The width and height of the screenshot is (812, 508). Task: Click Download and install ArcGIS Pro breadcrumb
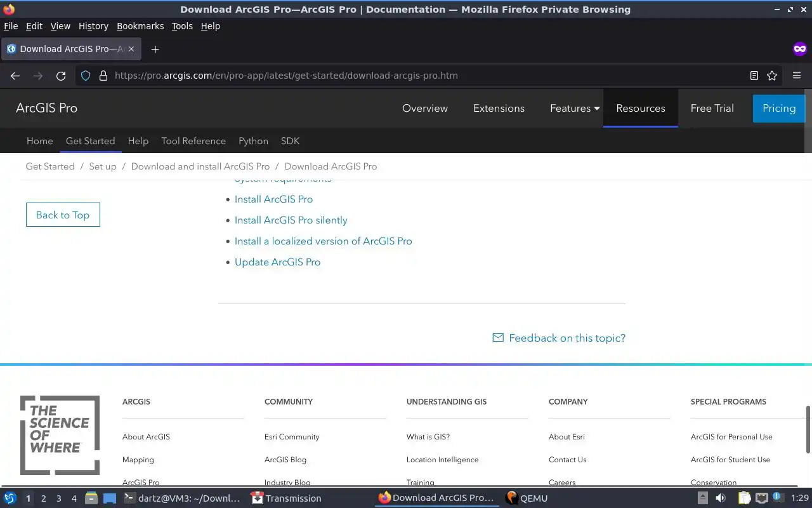click(200, 166)
